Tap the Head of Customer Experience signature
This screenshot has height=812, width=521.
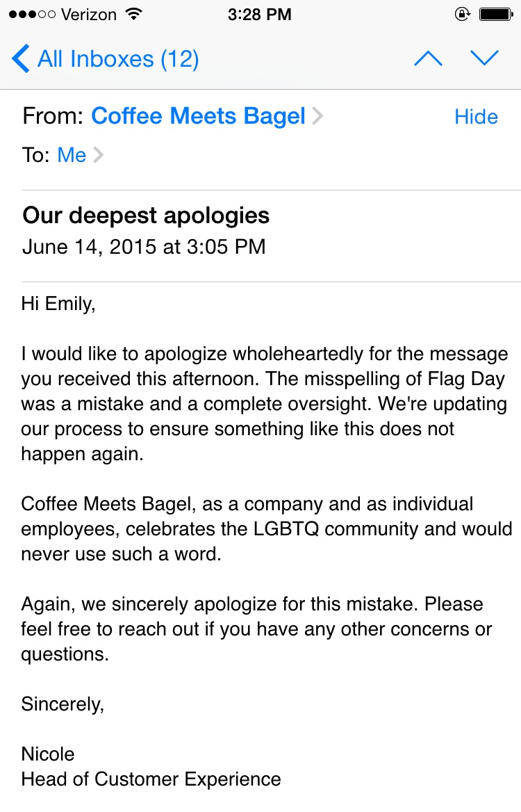pos(151,779)
